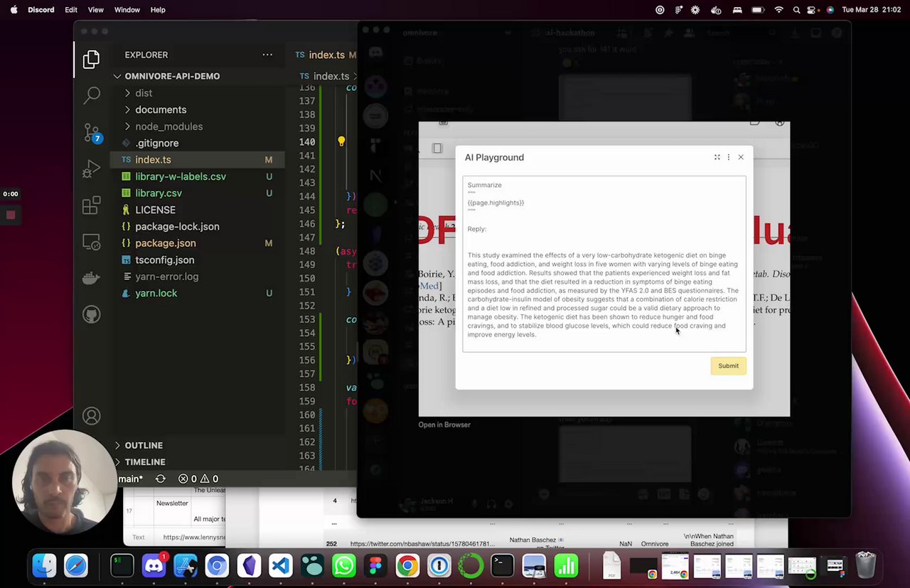The image size is (910, 588).
Task: Open Source Control view with 7 badge
Action: pos(92,132)
